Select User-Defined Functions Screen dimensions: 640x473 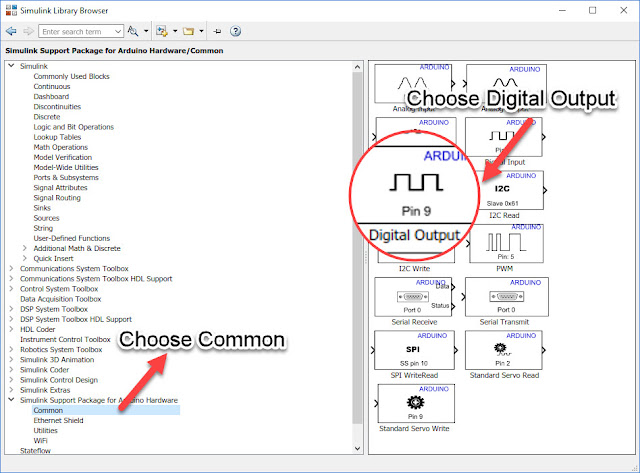click(72, 238)
